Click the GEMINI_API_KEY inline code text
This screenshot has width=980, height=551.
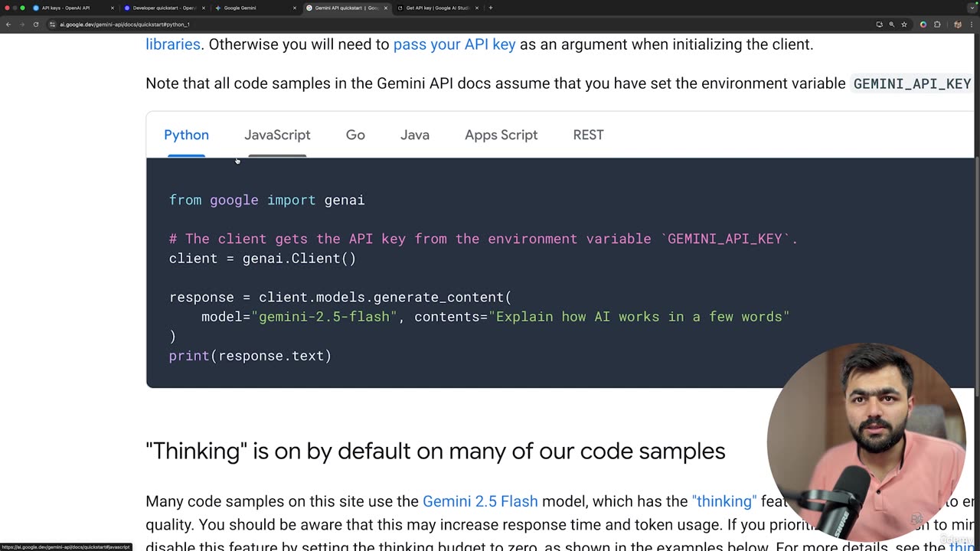click(912, 84)
